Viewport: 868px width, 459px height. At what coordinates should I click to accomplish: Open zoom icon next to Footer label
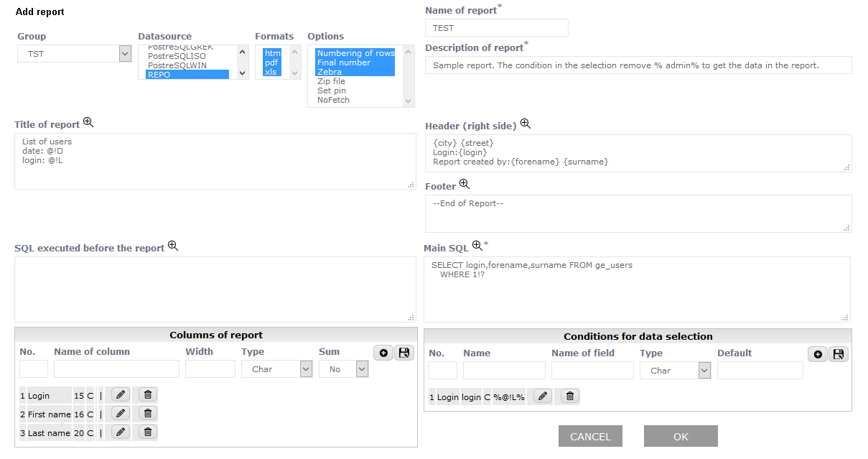pyautogui.click(x=465, y=185)
